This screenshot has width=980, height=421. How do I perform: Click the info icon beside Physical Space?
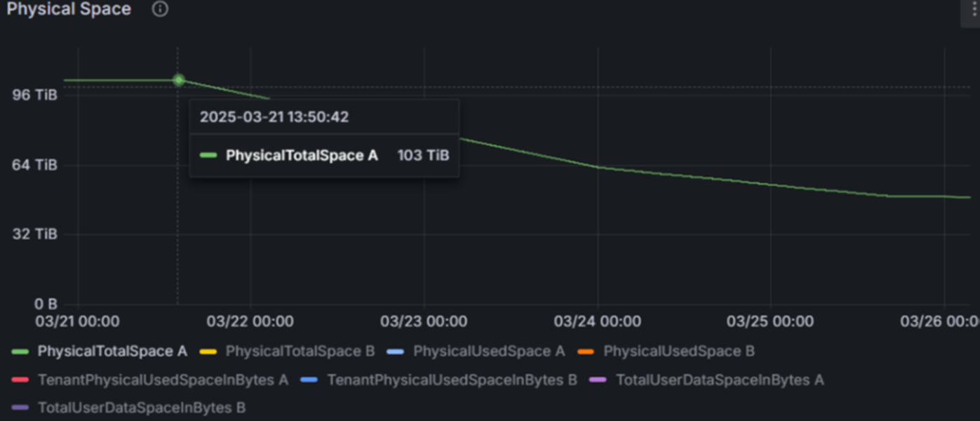[160, 9]
